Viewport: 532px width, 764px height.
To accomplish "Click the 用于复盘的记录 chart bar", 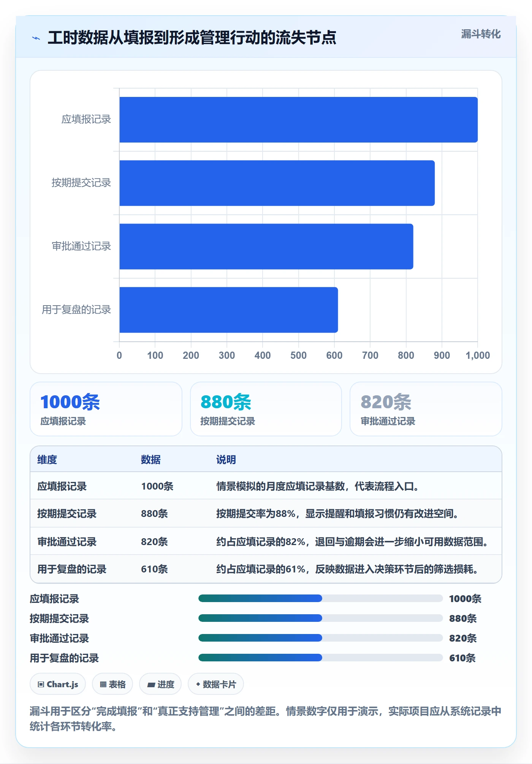I will click(228, 310).
